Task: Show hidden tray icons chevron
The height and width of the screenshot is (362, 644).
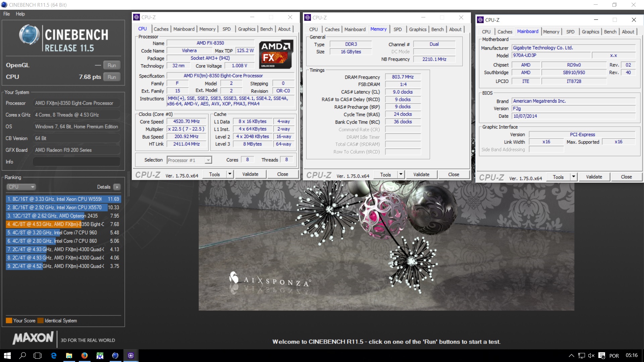Action: pyautogui.click(x=571, y=356)
